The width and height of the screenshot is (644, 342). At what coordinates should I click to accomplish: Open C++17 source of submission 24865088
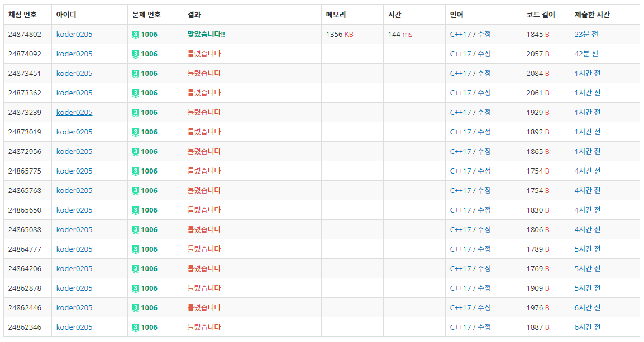pos(460,230)
